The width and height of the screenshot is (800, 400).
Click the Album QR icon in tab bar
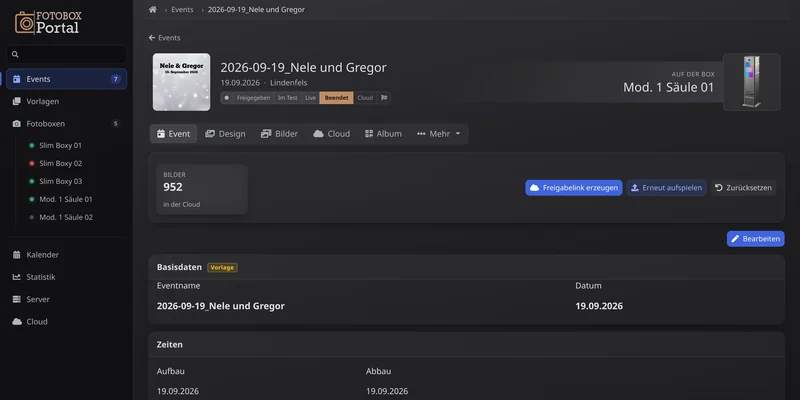pos(369,134)
